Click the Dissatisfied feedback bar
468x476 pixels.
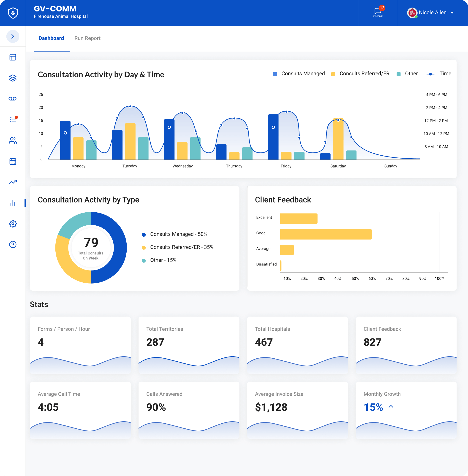[281, 265]
